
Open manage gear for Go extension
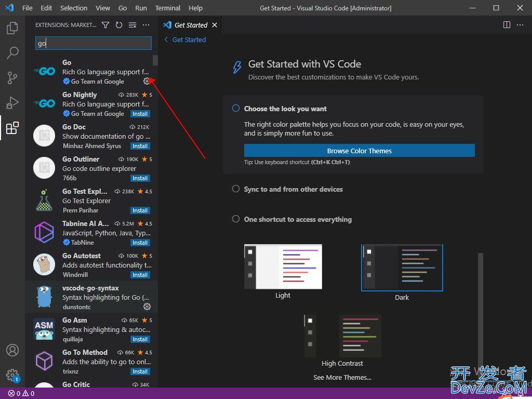(x=146, y=81)
